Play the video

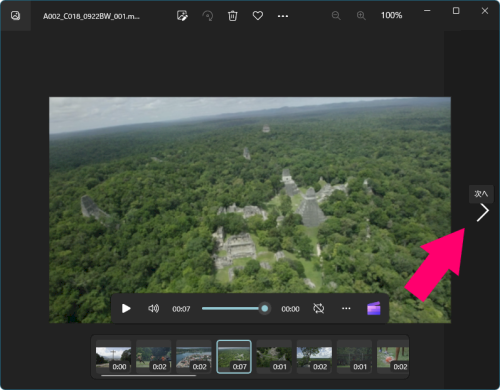click(126, 309)
